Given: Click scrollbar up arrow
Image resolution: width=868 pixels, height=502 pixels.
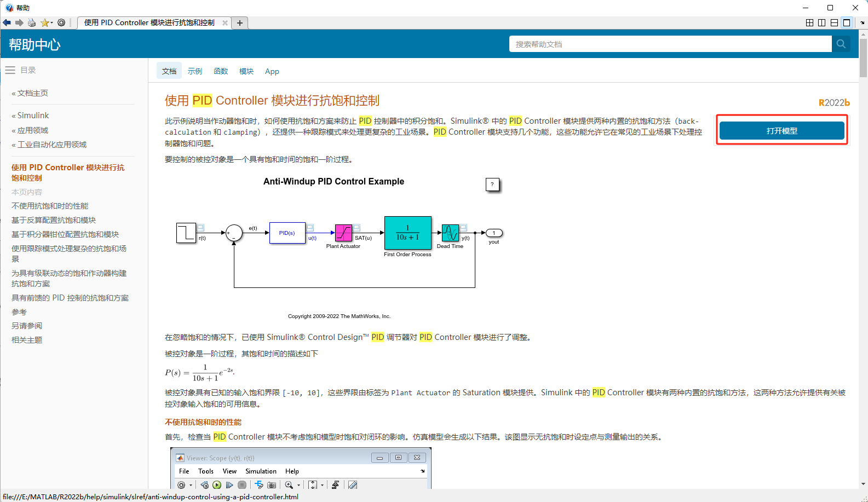Looking at the screenshot, I should tap(863, 34).
